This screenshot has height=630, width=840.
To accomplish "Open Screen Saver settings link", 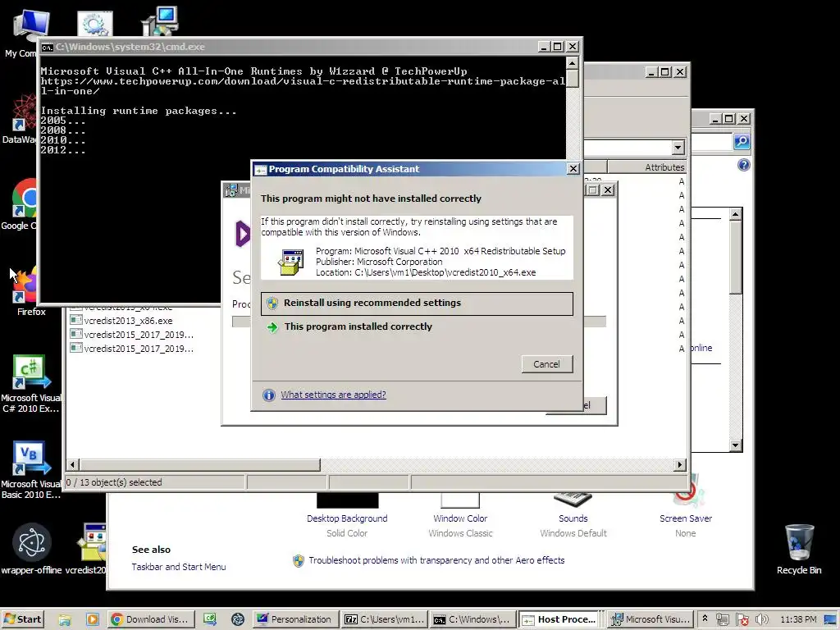I will tap(686, 518).
